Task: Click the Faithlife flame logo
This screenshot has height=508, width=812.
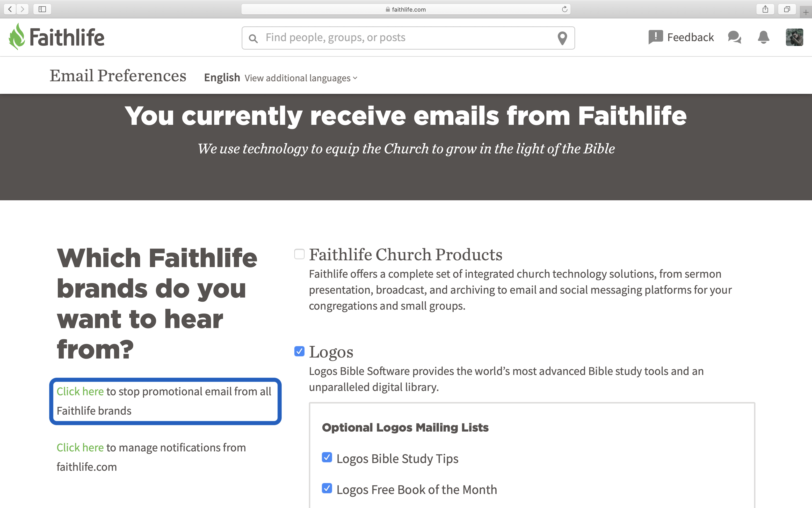Action: pyautogui.click(x=17, y=37)
